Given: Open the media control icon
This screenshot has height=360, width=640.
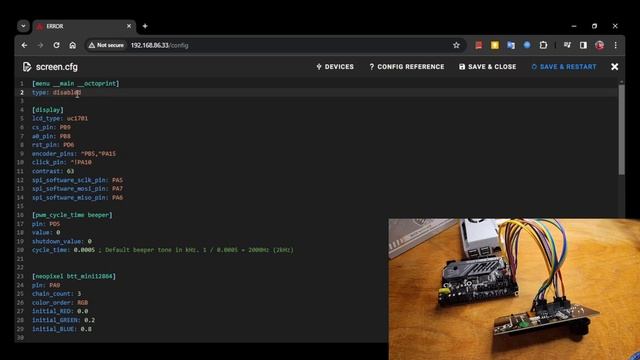Looking at the screenshot, I should coord(567,45).
